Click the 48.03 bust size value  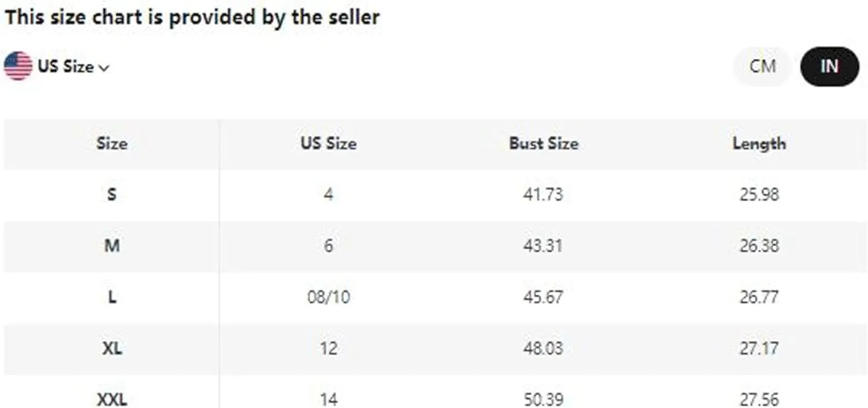543,349
